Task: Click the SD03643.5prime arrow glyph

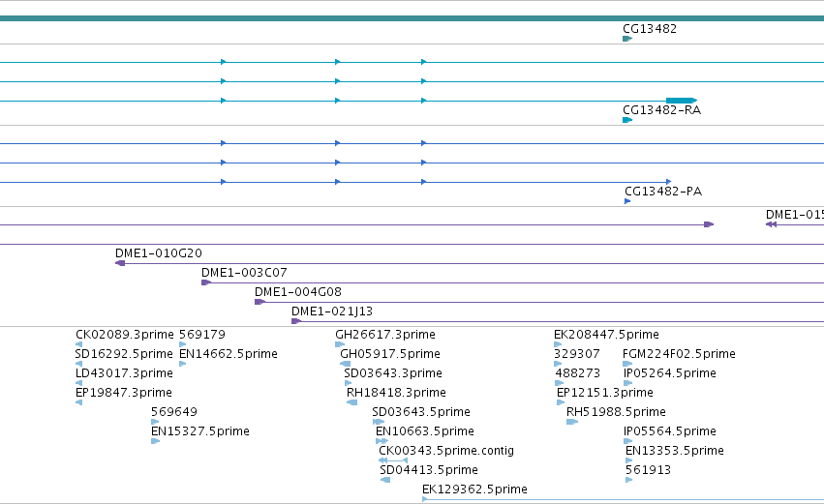Action: [379, 422]
